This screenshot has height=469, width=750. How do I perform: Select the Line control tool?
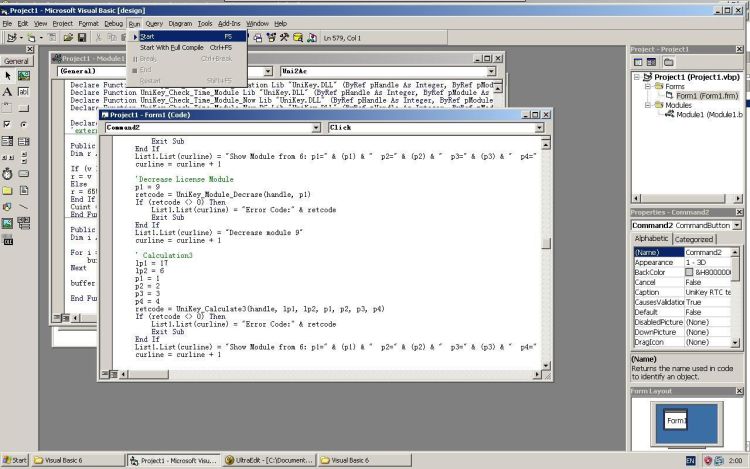23,207
